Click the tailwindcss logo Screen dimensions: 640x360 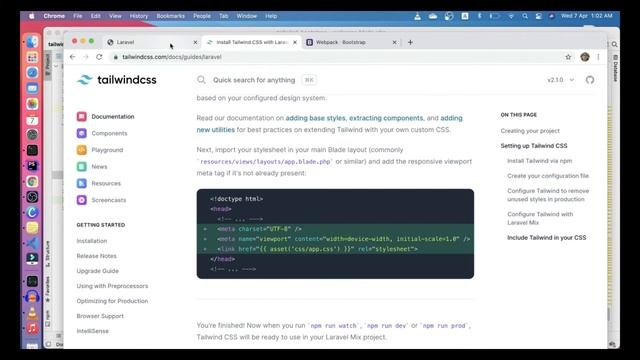coord(117,80)
